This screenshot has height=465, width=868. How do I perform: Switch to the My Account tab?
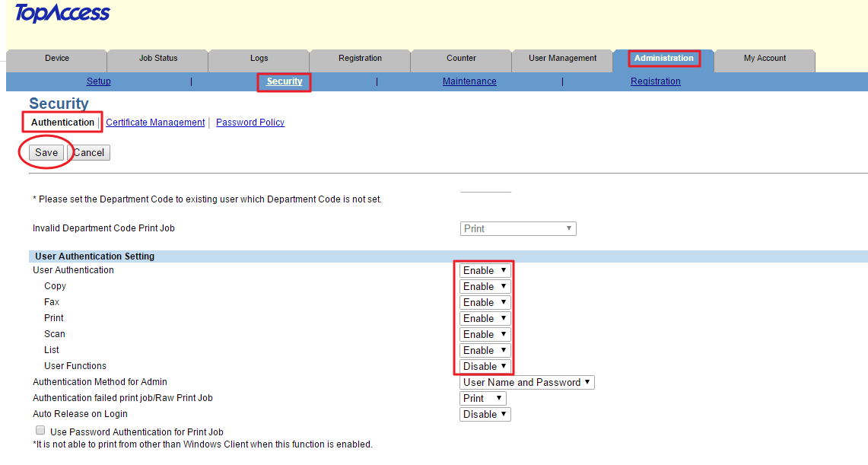coord(765,58)
